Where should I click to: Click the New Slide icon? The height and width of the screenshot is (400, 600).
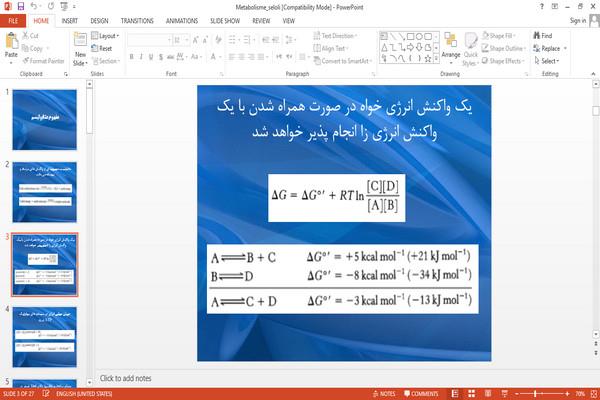click(x=80, y=41)
